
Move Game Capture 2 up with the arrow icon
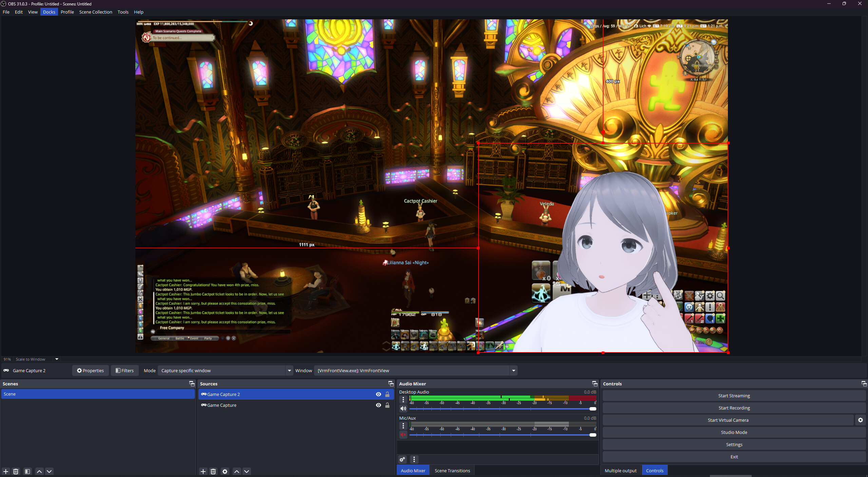coord(236,471)
